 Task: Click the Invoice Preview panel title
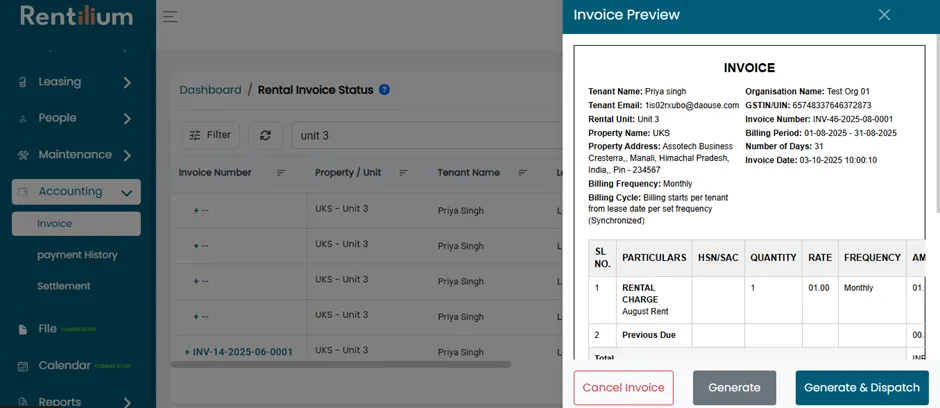(626, 15)
